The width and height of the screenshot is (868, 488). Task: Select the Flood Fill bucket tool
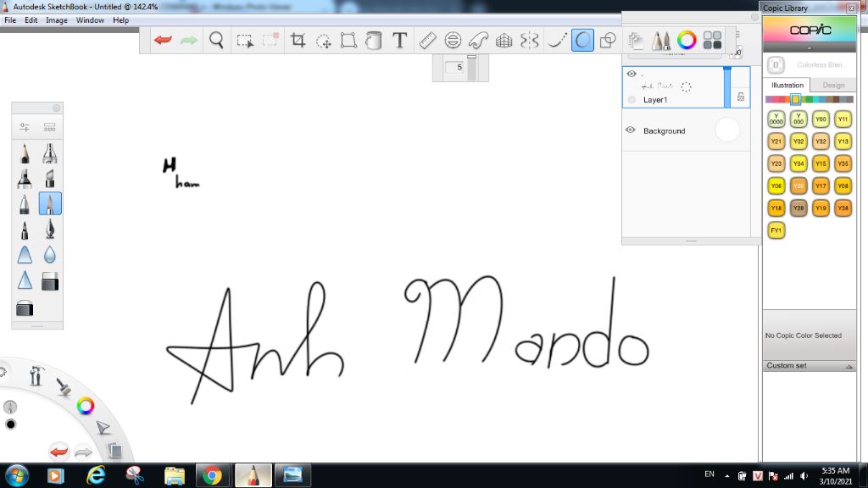tap(374, 40)
